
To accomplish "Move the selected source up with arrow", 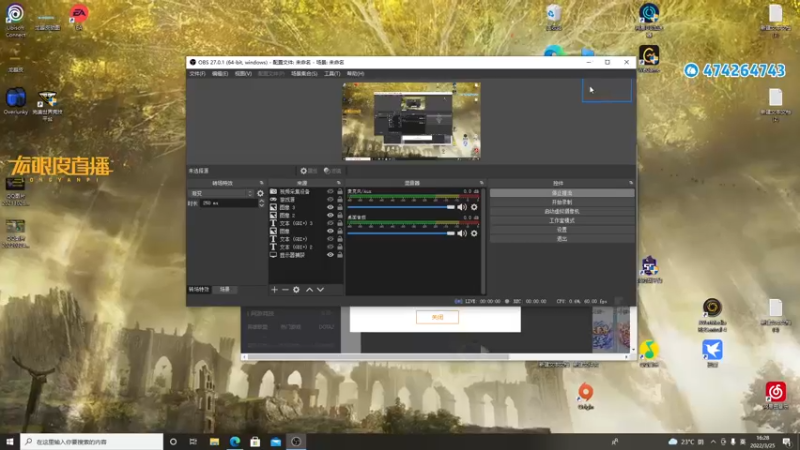I will (309, 290).
